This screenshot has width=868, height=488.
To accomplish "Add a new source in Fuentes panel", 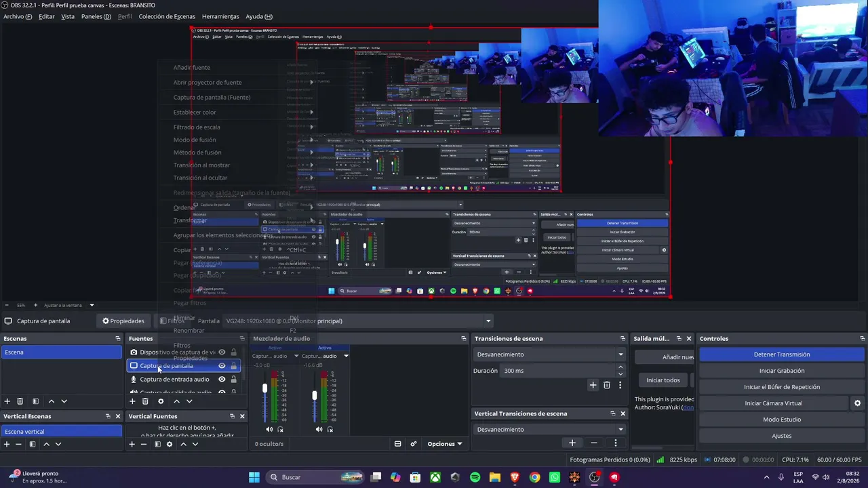I will click(132, 401).
